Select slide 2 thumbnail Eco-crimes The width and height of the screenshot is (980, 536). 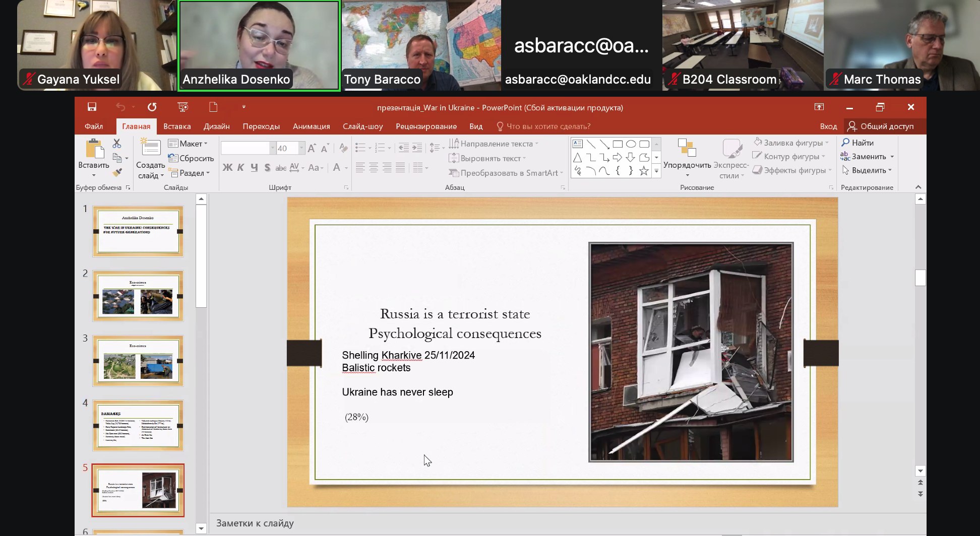[138, 296]
